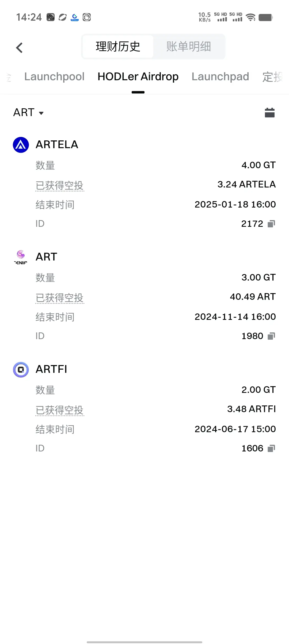Select the Launchpool tab
Image resolution: width=289 pixels, height=644 pixels.
[x=54, y=77]
